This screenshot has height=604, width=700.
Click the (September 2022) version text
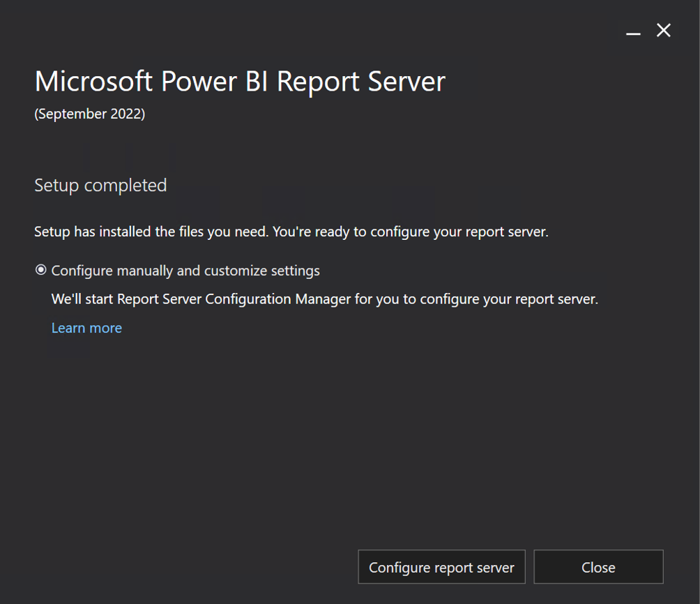90,114
